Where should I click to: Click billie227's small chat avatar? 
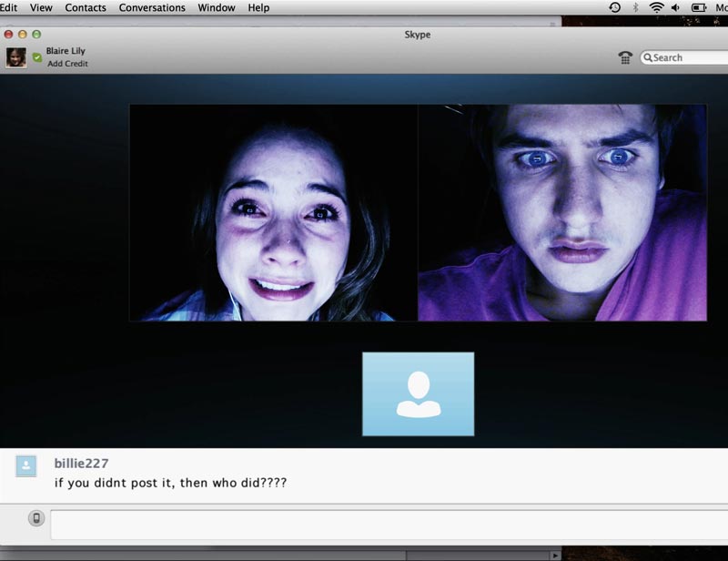pos(26,465)
